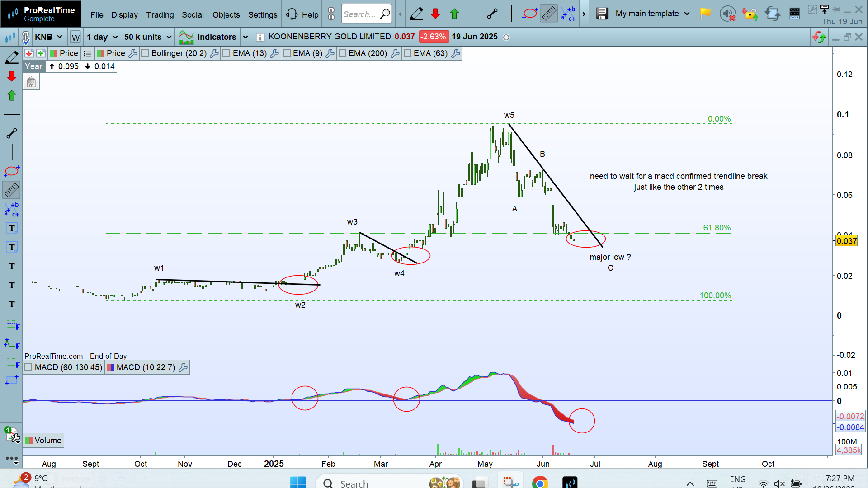This screenshot has height=488, width=868.
Task: Click red down-arrow panel button beside Price
Action: (29, 53)
